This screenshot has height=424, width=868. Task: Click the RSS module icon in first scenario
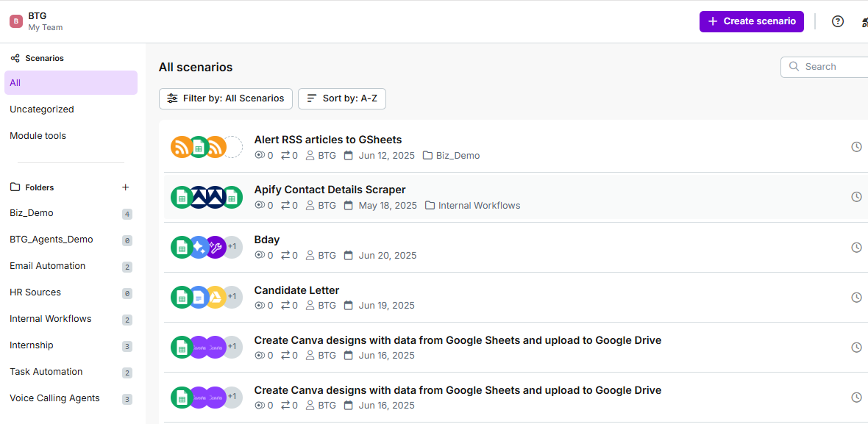click(x=181, y=147)
